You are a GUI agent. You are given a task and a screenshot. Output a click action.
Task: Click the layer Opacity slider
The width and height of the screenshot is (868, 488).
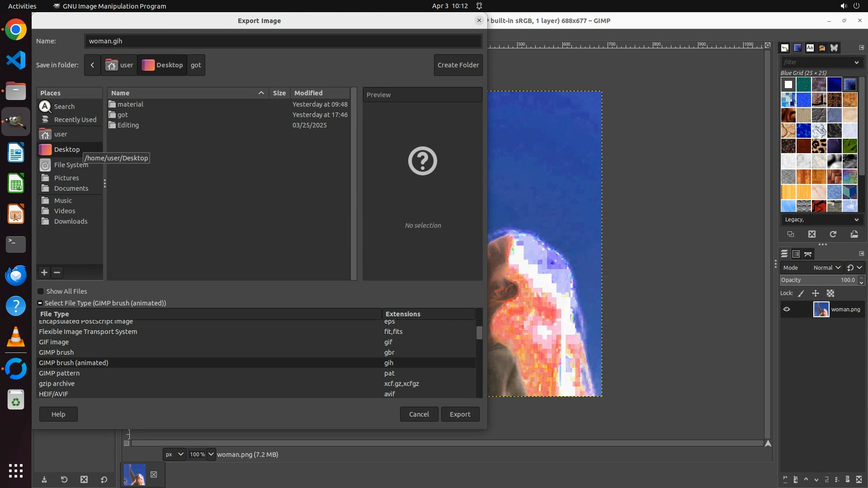point(814,280)
